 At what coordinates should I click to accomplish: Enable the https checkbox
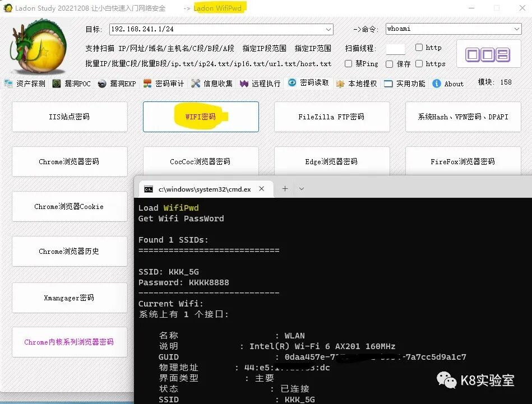point(419,63)
